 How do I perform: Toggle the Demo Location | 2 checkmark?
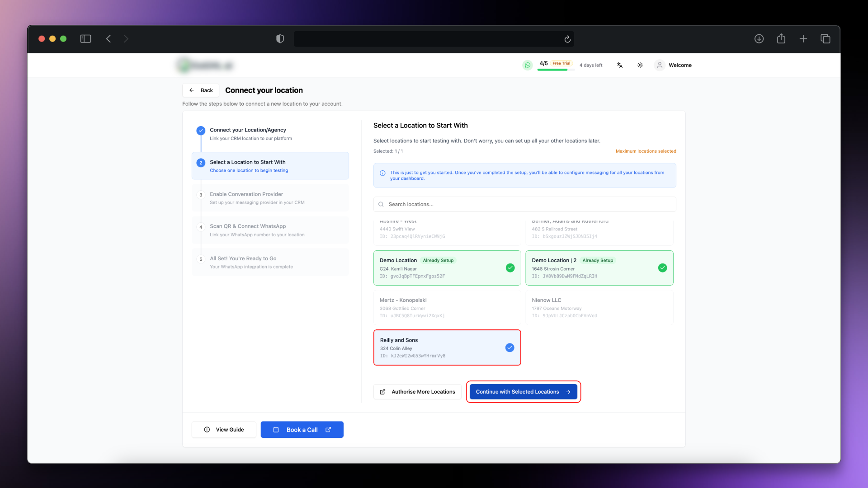[662, 268]
